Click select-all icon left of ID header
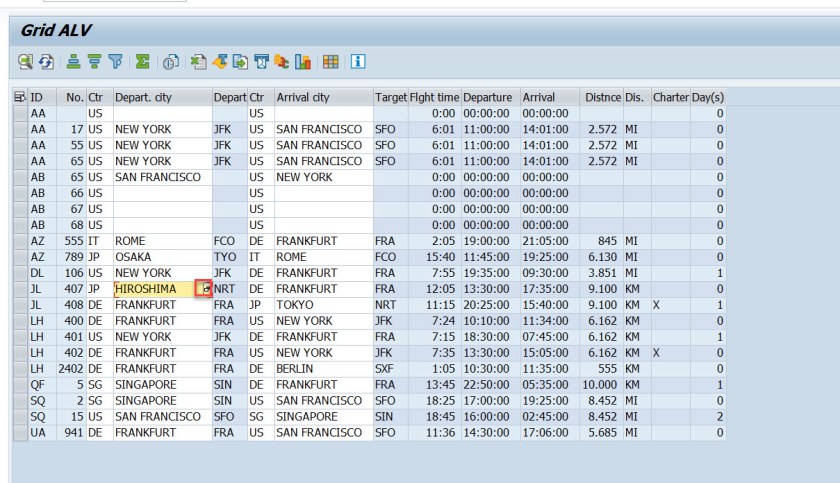Viewport: 840px width, 483px height. [19, 98]
